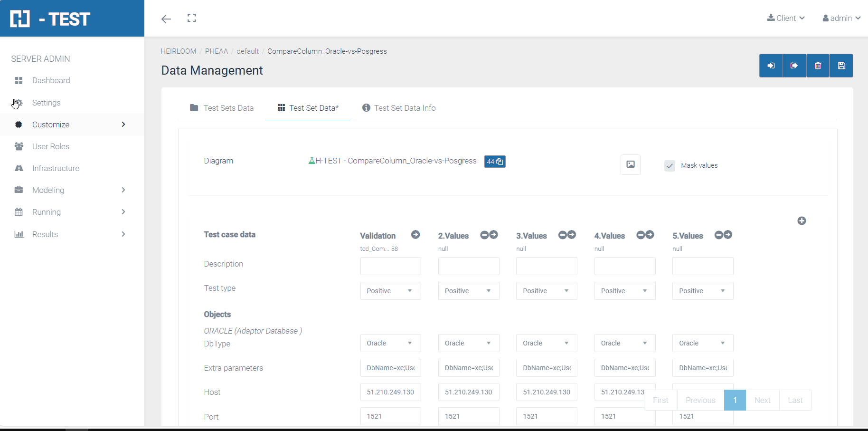Expand the Modeling sidebar menu
The height and width of the screenshot is (431, 868).
pyautogui.click(x=71, y=190)
